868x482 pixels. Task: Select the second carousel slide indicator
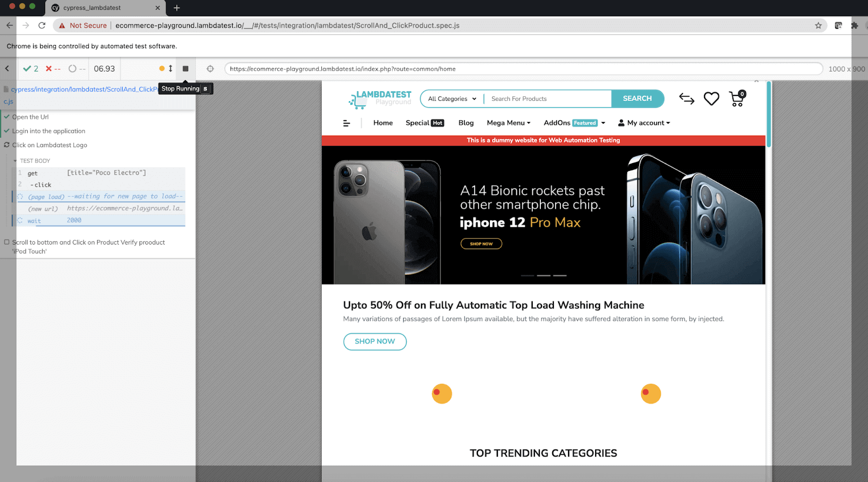click(x=544, y=276)
